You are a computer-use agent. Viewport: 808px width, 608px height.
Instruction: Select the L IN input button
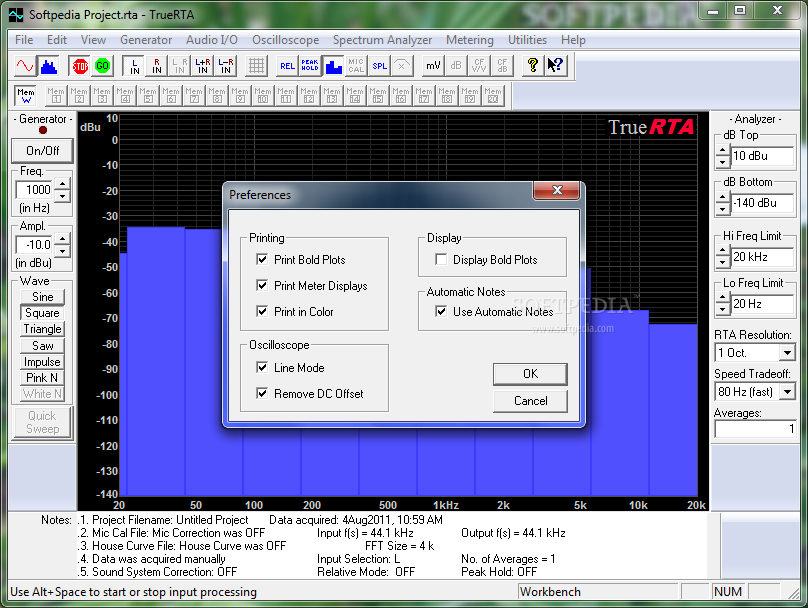pyautogui.click(x=134, y=65)
